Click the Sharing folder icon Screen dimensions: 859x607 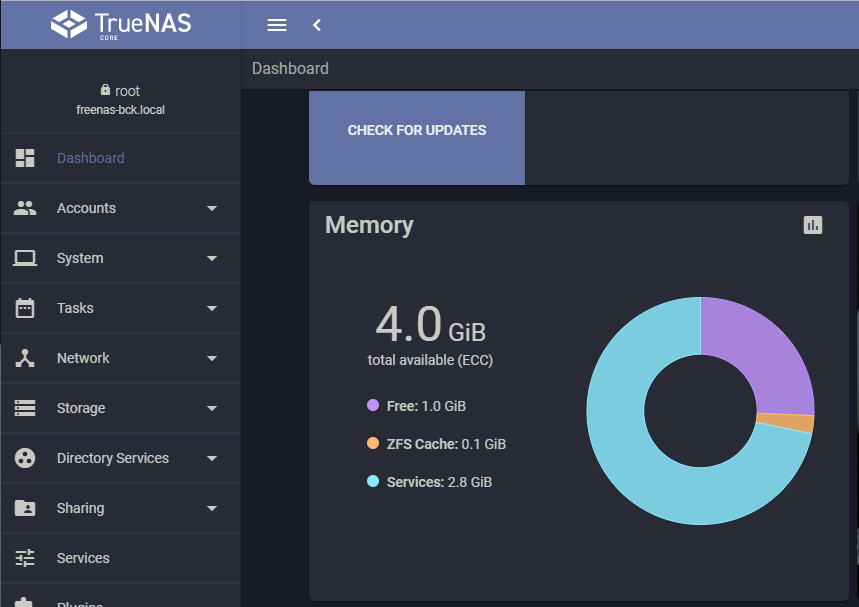tap(25, 508)
